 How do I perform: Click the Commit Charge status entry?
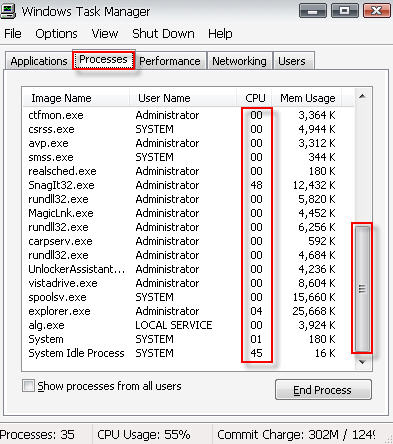click(x=296, y=435)
